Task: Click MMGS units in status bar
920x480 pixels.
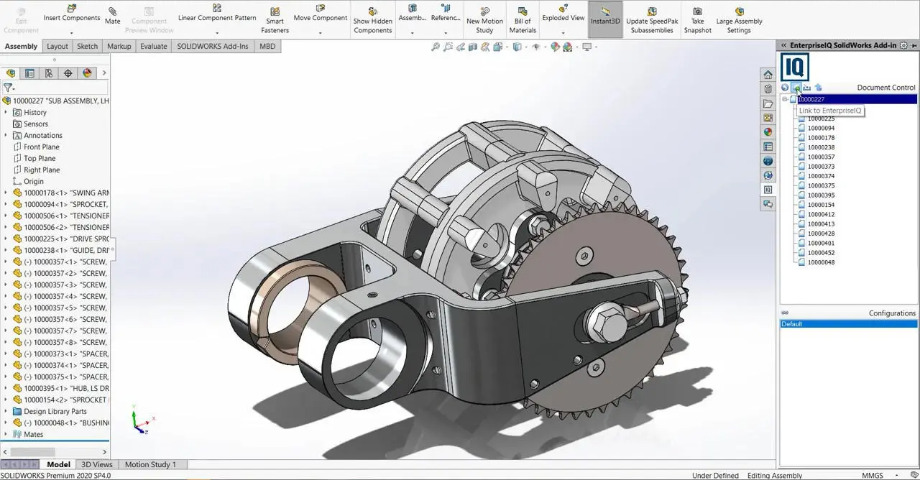Action: (x=872, y=475)
